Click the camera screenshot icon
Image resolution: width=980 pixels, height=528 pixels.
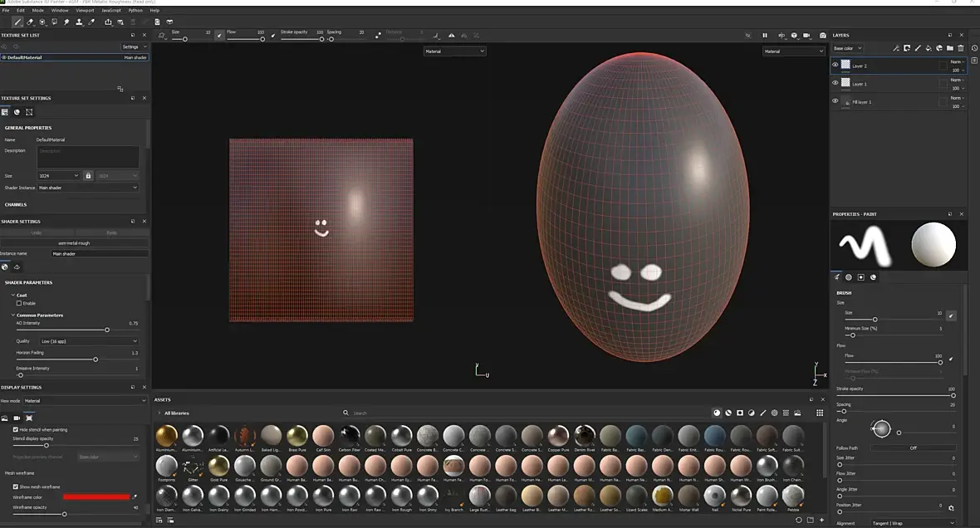(x=822, y=36)
